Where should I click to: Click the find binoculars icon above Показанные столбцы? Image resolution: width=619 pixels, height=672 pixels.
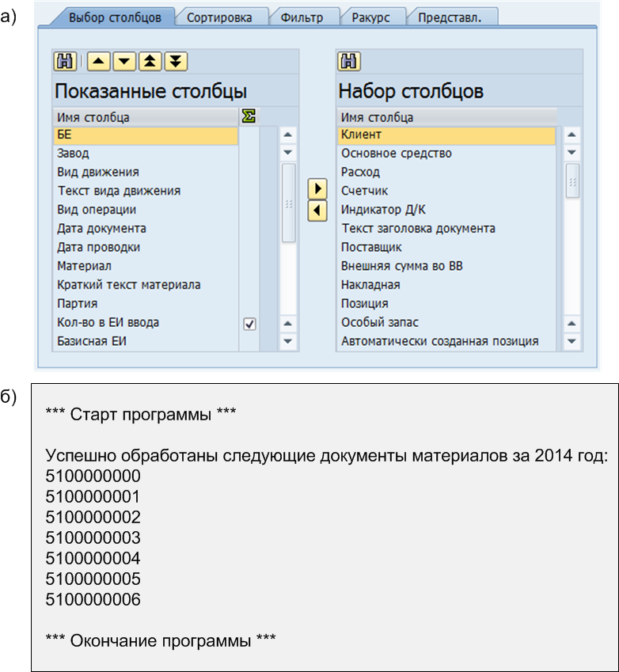[x=65, y=61]
